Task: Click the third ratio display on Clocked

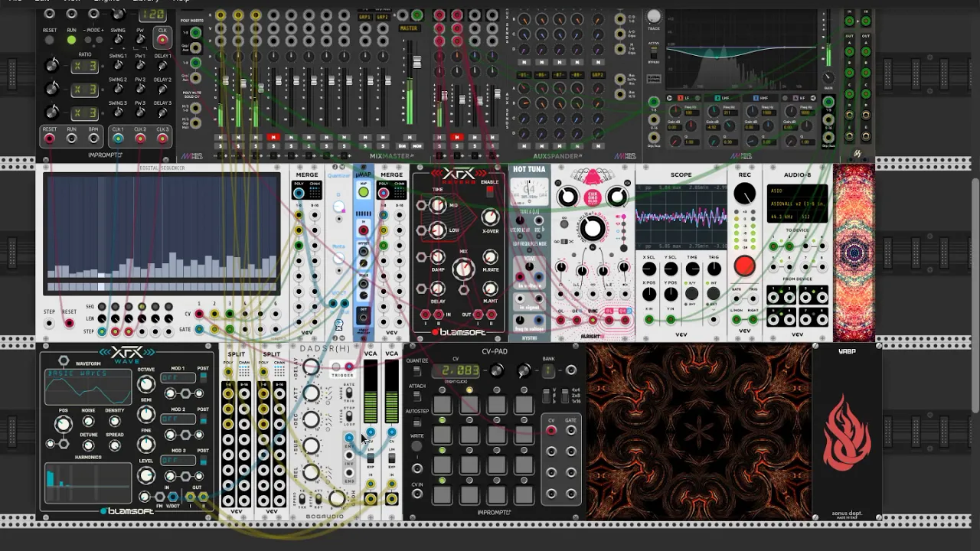Action: coord(84,113)
